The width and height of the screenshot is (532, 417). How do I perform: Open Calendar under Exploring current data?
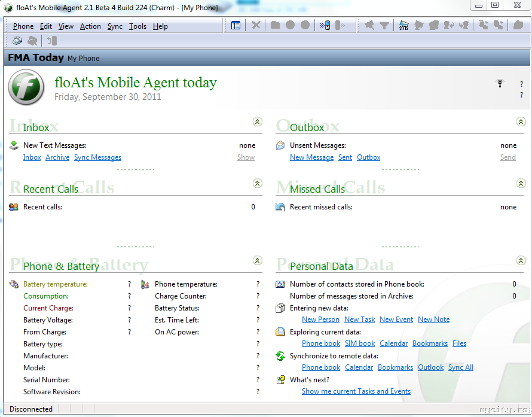393,343
